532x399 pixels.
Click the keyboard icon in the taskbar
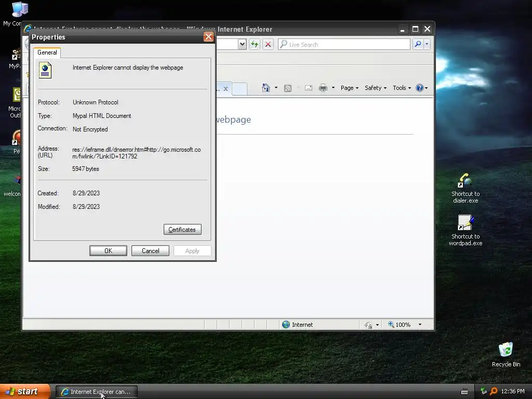(464, 392)
